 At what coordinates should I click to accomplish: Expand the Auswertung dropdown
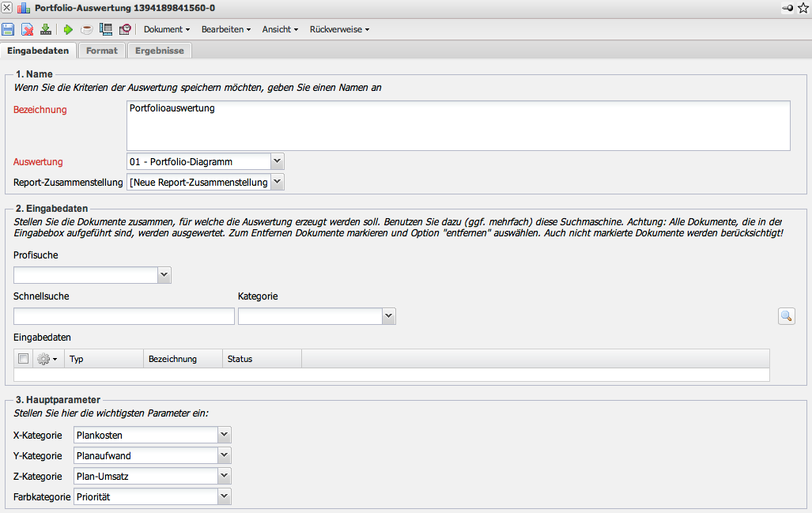tap(277, 161)
